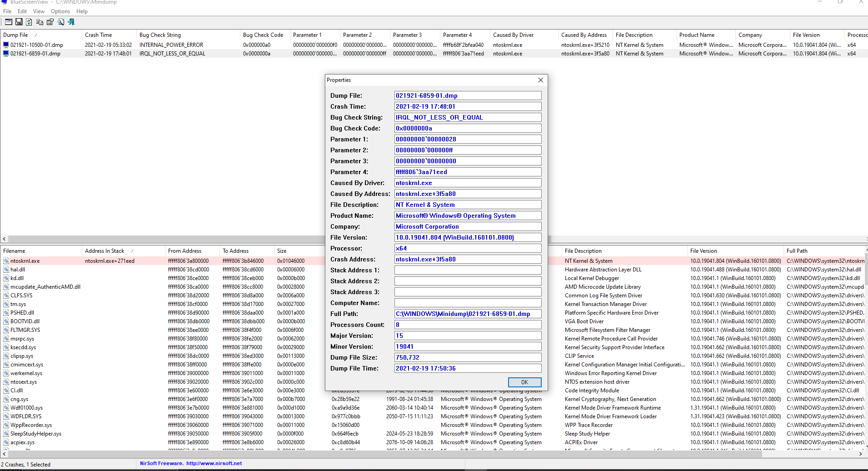Open the Edit menu

pyautogui.click(x=22, y=11)
